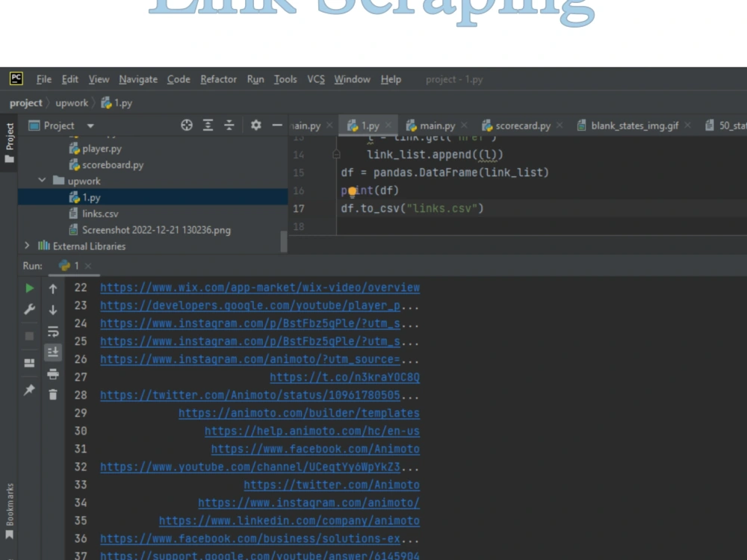Click the green Rerun button
The width and height of the screenshot is (747, 560).
point(29,288)
